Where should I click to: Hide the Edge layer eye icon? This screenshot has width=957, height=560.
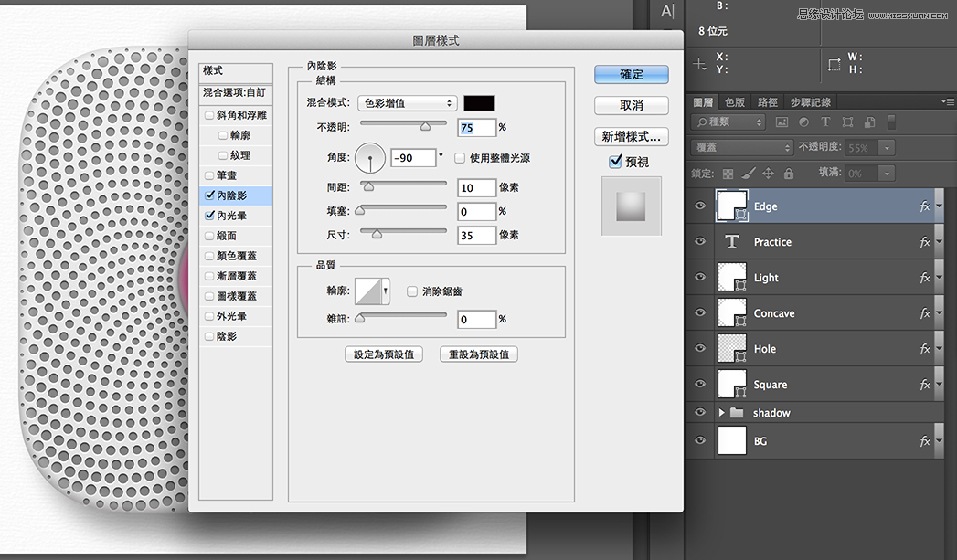tap(700, 206)
